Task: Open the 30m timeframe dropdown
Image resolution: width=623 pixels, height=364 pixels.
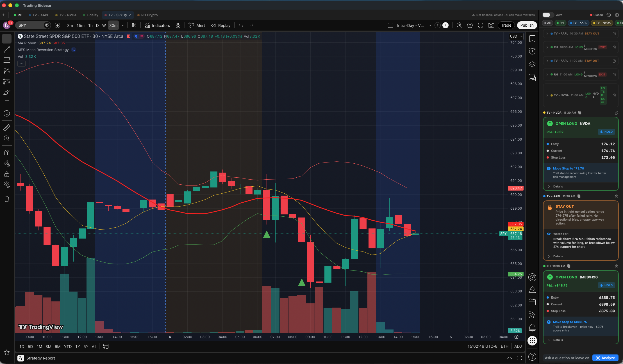Action: click(123, 25)
